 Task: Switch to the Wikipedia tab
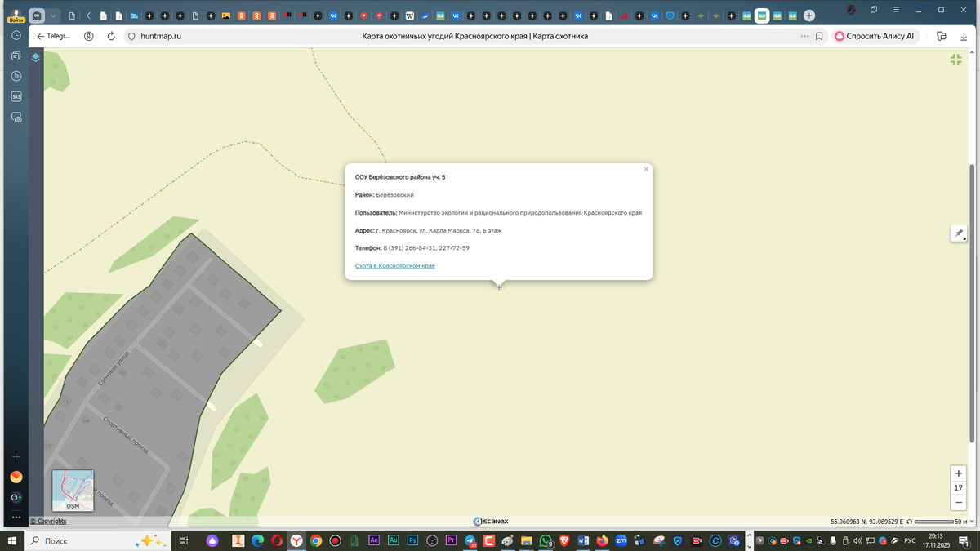[x=410, y=16]
